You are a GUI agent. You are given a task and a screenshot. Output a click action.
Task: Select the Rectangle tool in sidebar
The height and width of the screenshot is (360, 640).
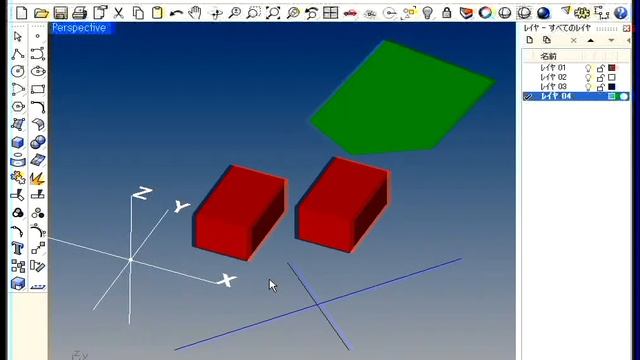tap(38, 89)
